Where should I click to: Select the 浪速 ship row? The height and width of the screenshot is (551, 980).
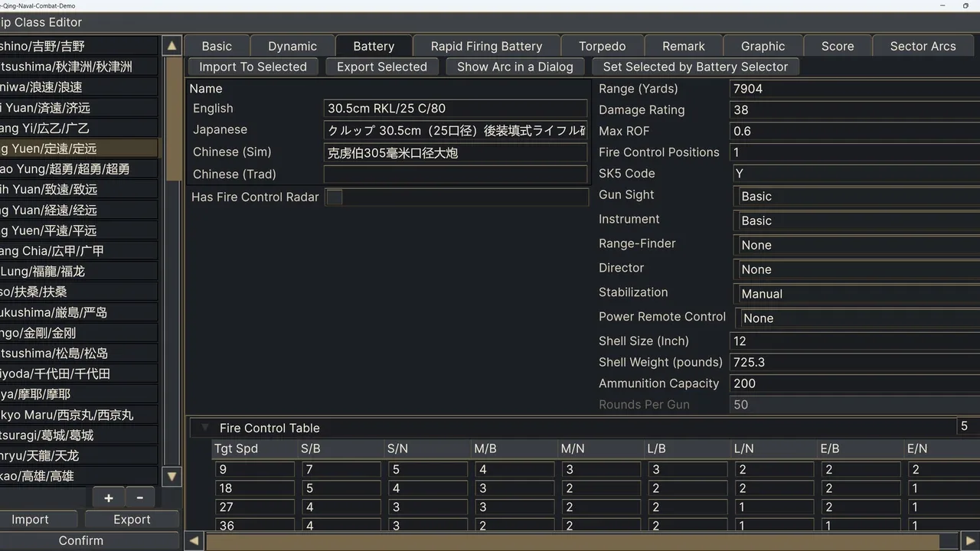point(79,87)
